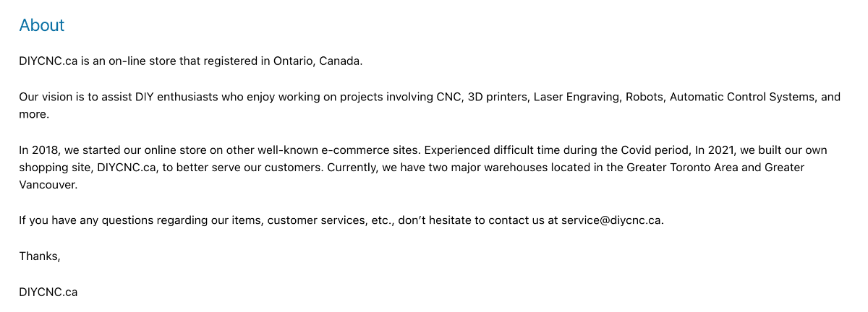
Task: Click the word "Robots"
Action: tap(644, 97)
